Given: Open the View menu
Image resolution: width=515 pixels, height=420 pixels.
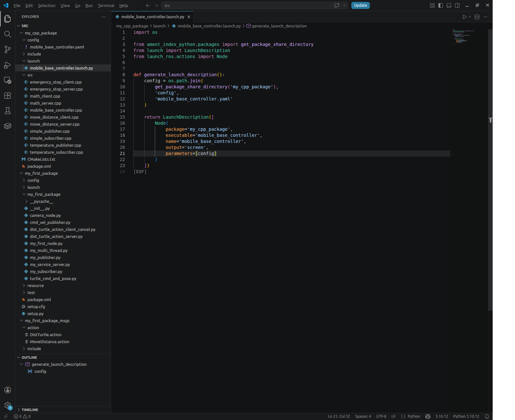Looking at the screenshot, I should click(x=65, y=5).
